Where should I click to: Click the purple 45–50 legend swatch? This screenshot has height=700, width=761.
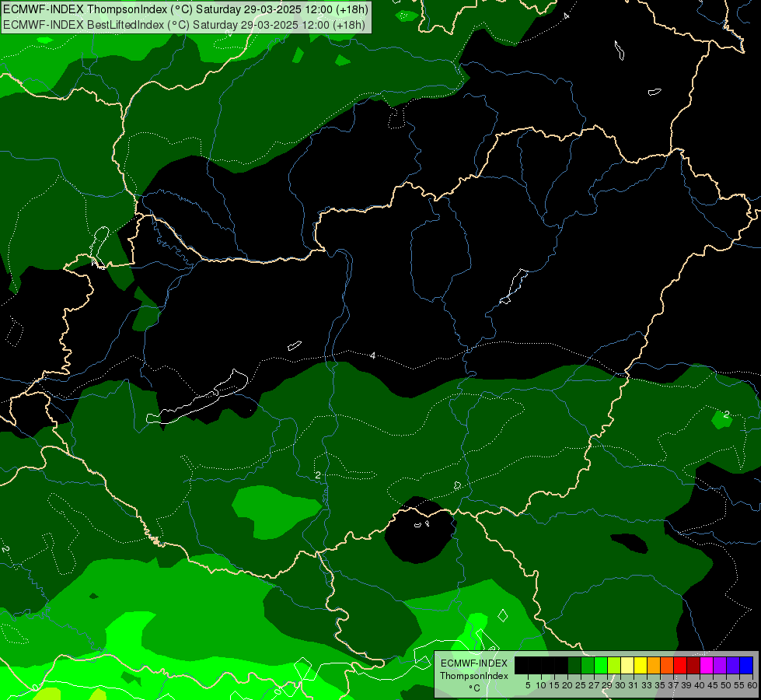(x=720, y=665)
